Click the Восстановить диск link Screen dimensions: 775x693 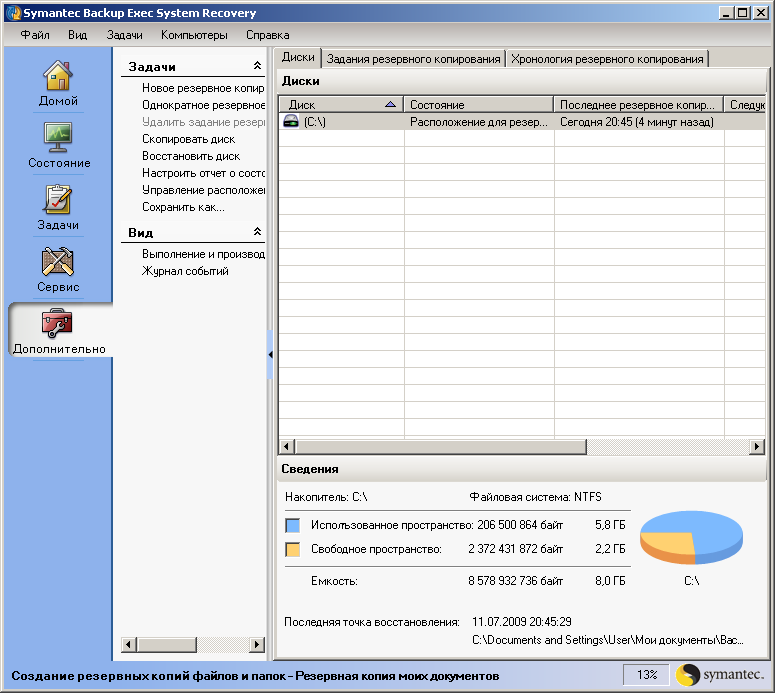point(191,156)
